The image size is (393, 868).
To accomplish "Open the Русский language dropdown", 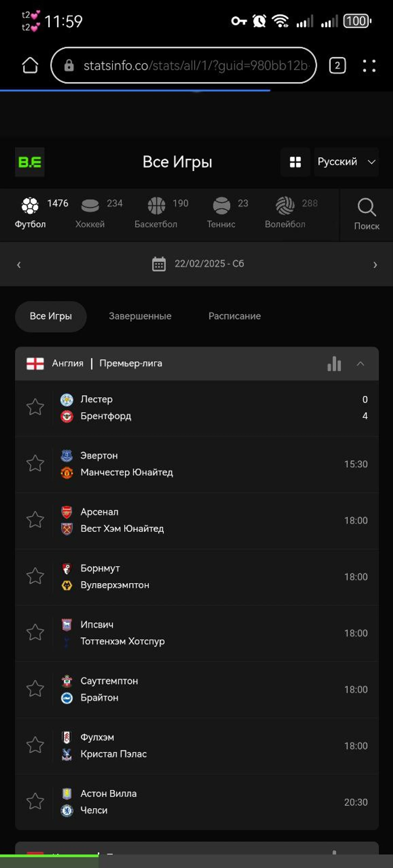I will click(x=346, y=162).
